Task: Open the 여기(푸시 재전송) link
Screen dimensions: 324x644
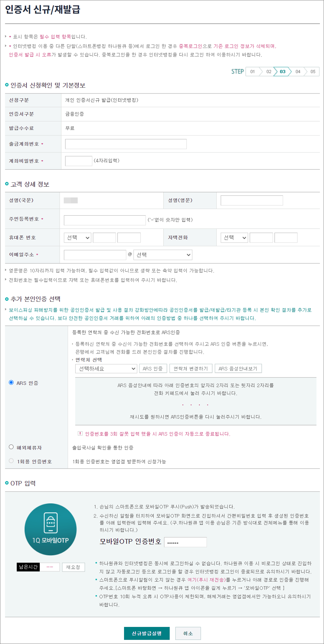Action: pyautogui.click(x=209, y=579)
